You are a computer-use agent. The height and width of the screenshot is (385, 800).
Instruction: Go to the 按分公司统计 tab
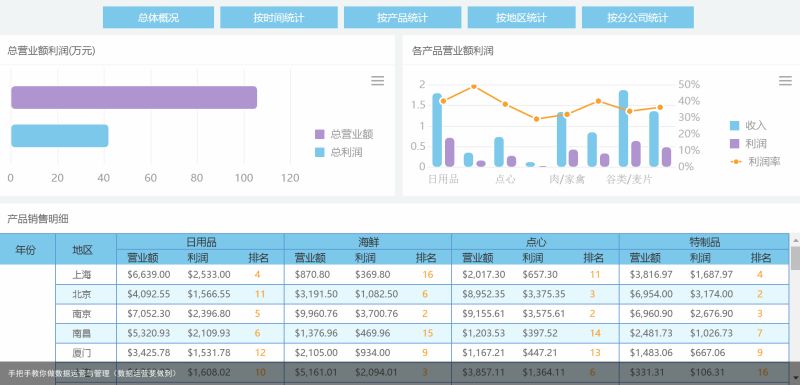coord(638,17)
